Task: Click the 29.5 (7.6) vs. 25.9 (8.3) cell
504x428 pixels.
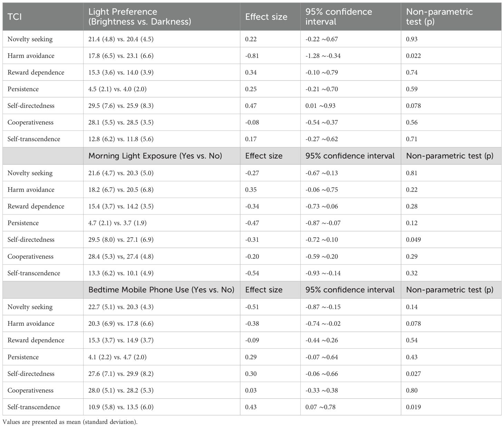Action: click(162, 106)
